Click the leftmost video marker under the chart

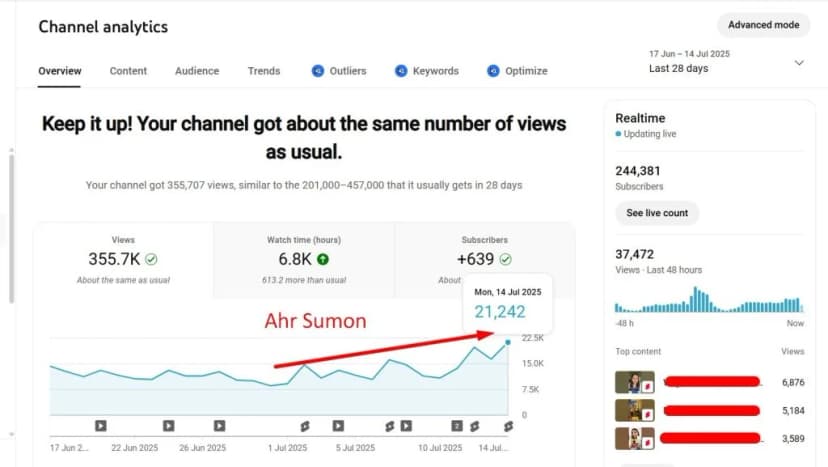100,426
